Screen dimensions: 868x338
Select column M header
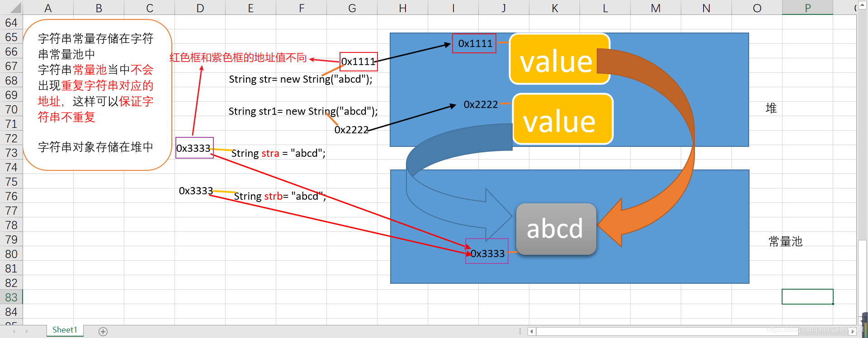656,8
